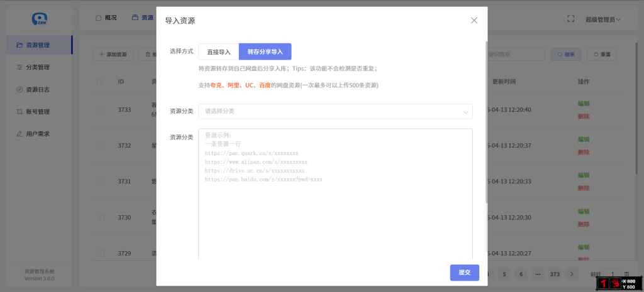This screenshot has height=292, width=644.
Task: Jump to last page 373
Action: 555,274
